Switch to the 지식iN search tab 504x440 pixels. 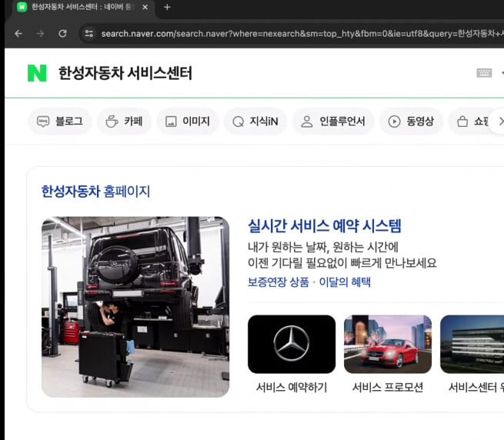point(255,122)
